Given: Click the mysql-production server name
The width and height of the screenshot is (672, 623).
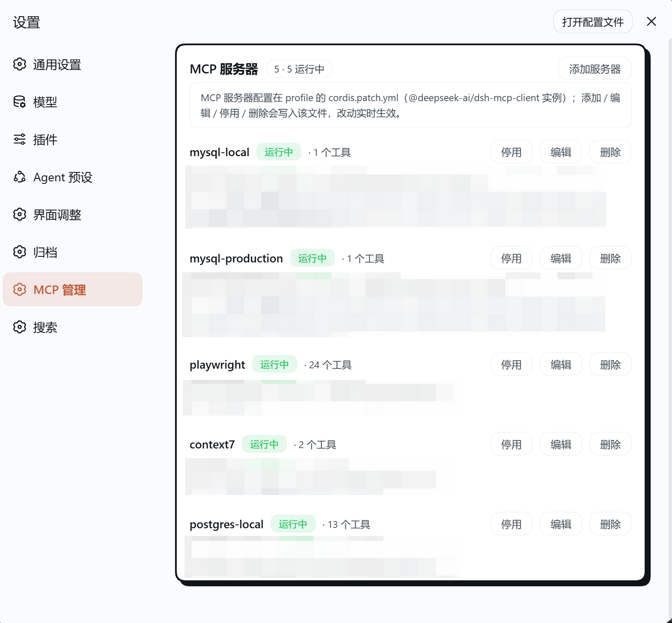Looking at the screenshot, I should point(236,259).
